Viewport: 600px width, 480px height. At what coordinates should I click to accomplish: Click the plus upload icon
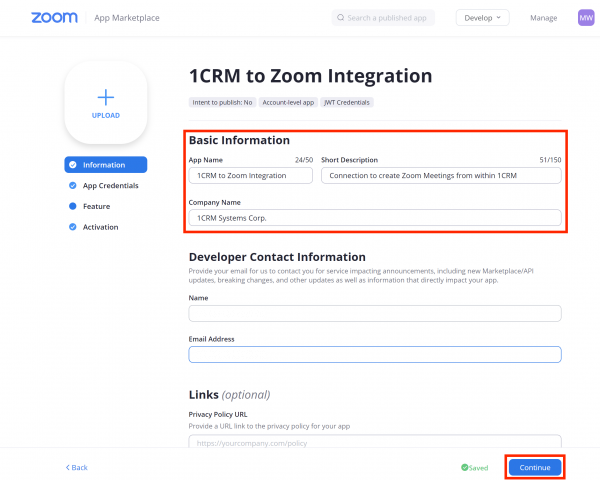pos(106,97)
